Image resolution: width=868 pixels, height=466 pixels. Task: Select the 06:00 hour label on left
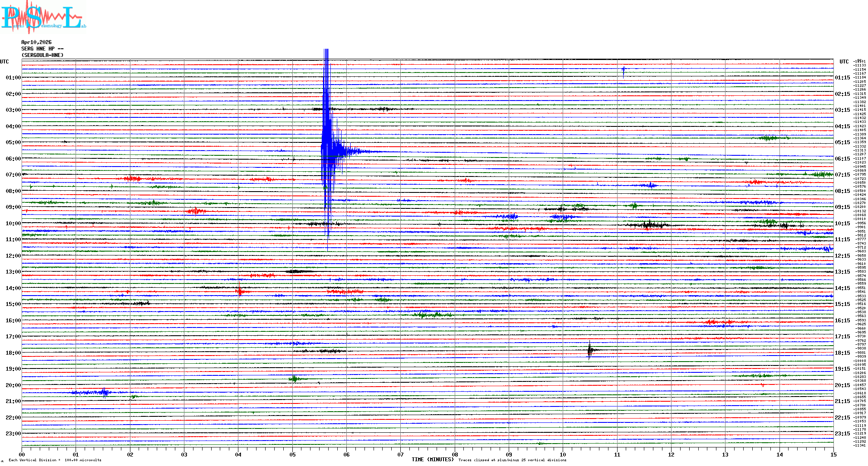tap(13, 159)
